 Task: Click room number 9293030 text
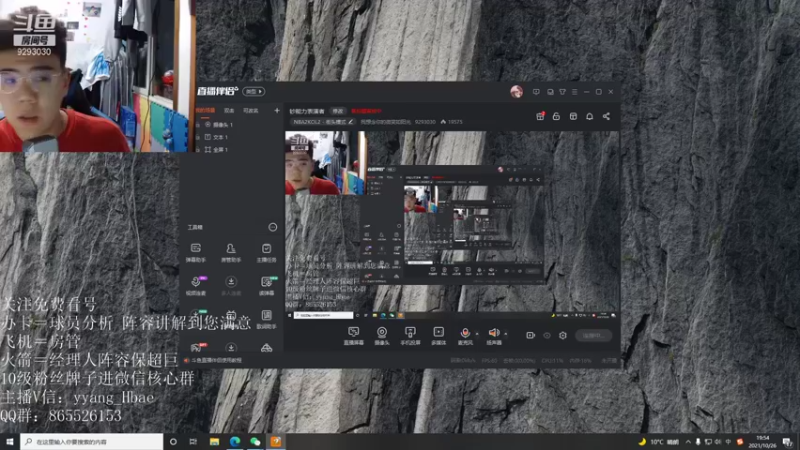425,122
